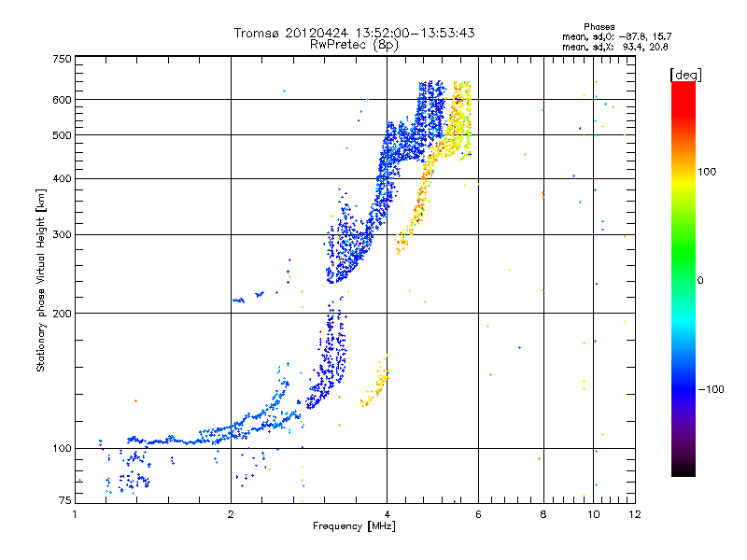
Task: Click the orange X-mode trace near 350 km
Action: [419, 200]
